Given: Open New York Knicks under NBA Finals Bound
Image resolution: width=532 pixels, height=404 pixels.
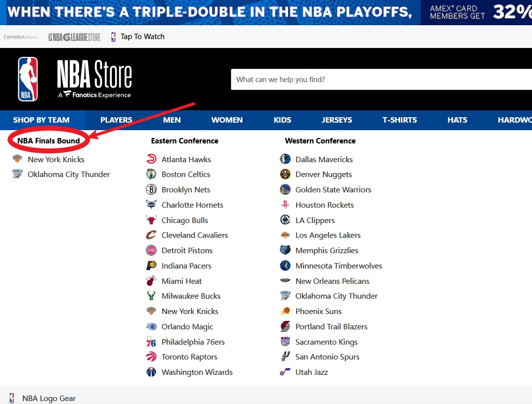Looking at the screenshot, I should 56,159.
